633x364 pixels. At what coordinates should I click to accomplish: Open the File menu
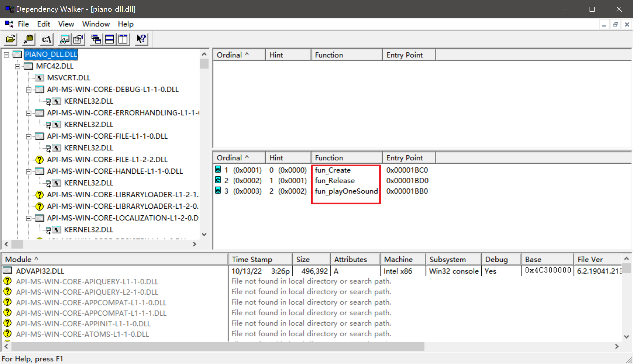pyautogui.click(x=23, y=24)
